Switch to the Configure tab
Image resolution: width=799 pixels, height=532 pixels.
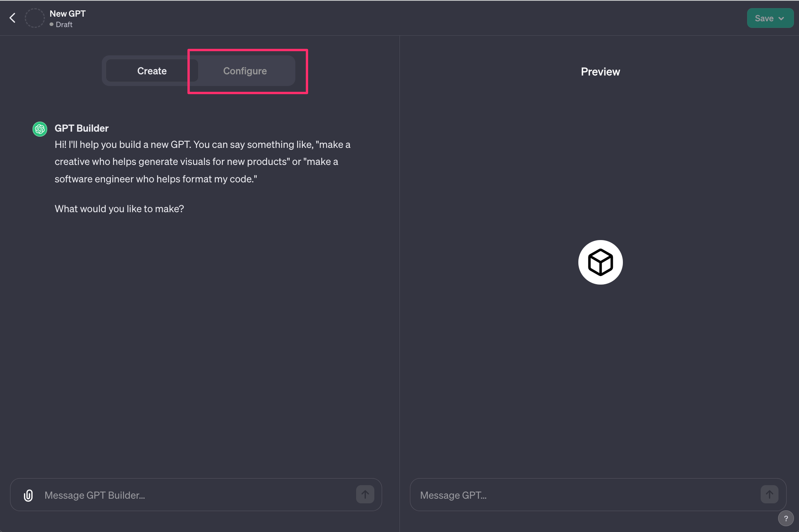point(245,71)
